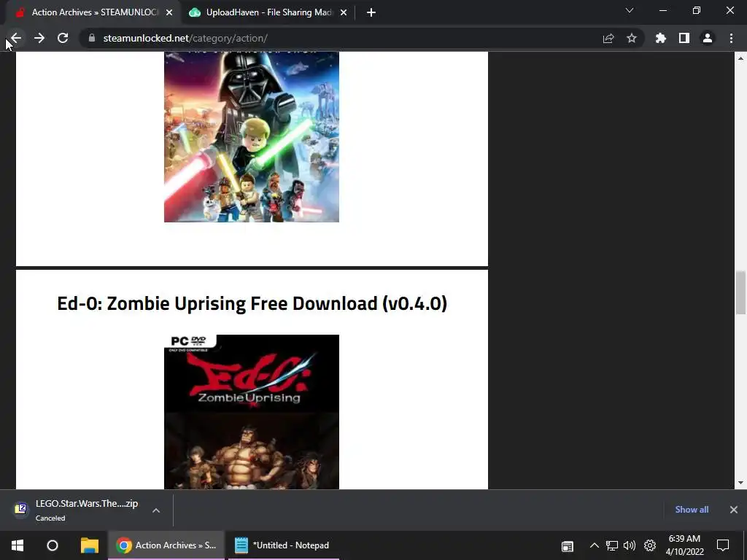
Task: Go back to the previous page
Action: click(16, 38)
